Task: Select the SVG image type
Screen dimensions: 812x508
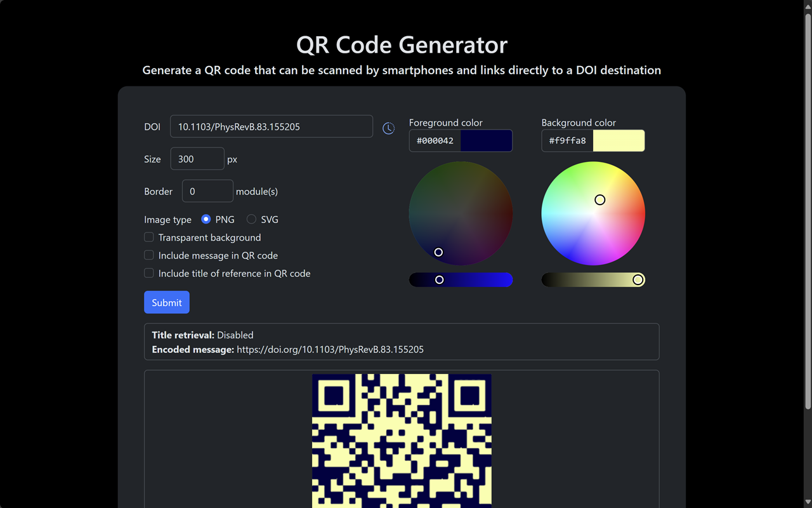Action: 251,219
